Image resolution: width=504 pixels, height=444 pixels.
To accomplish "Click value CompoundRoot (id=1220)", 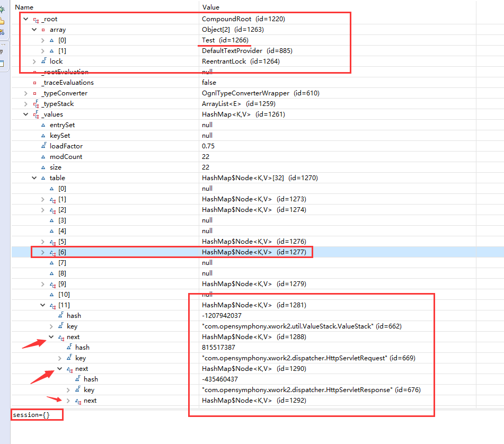I will tap(243, 19).
